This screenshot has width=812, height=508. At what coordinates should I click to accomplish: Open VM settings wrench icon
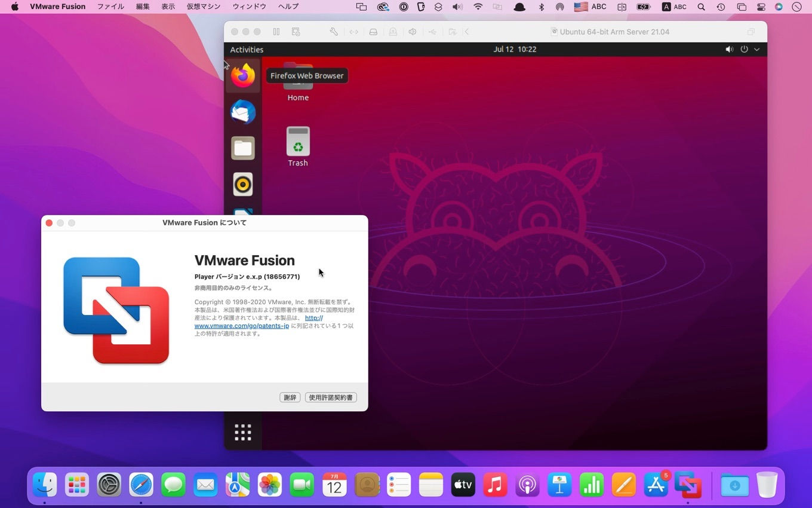(334, 32)
